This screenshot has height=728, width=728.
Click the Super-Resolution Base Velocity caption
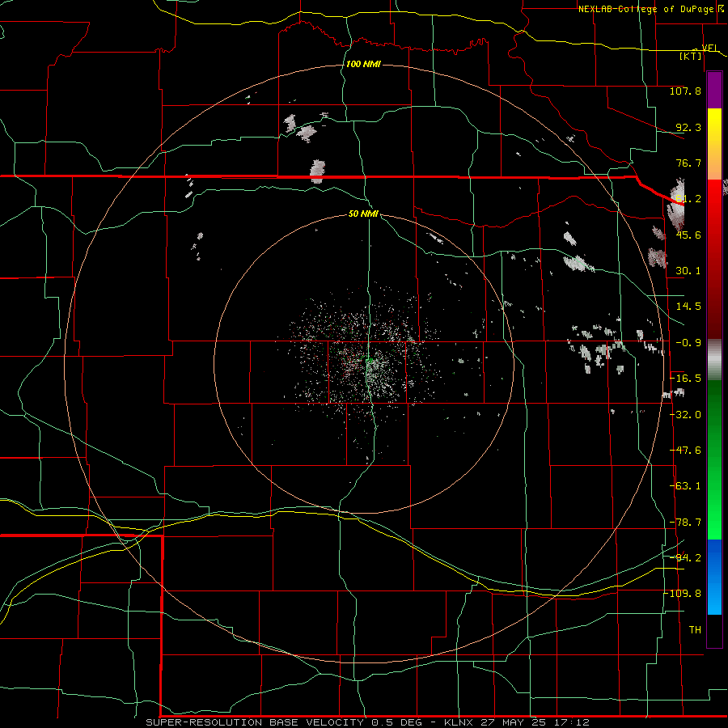[x=367, y=722]
